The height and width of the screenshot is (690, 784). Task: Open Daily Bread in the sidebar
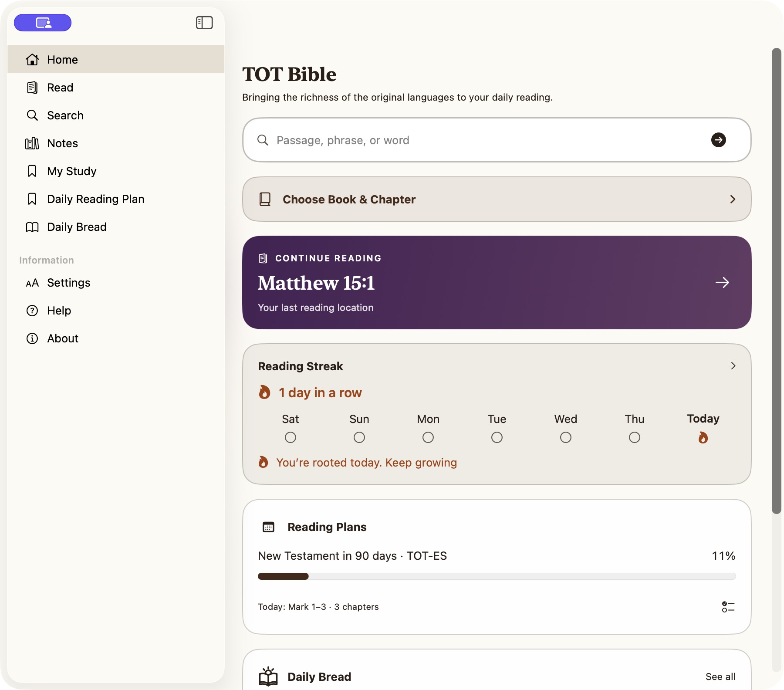(x=116, y=227)
